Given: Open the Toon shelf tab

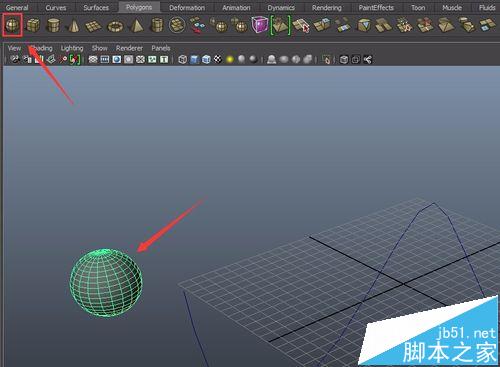Looking at the screenshot, I should pos(418,7).
